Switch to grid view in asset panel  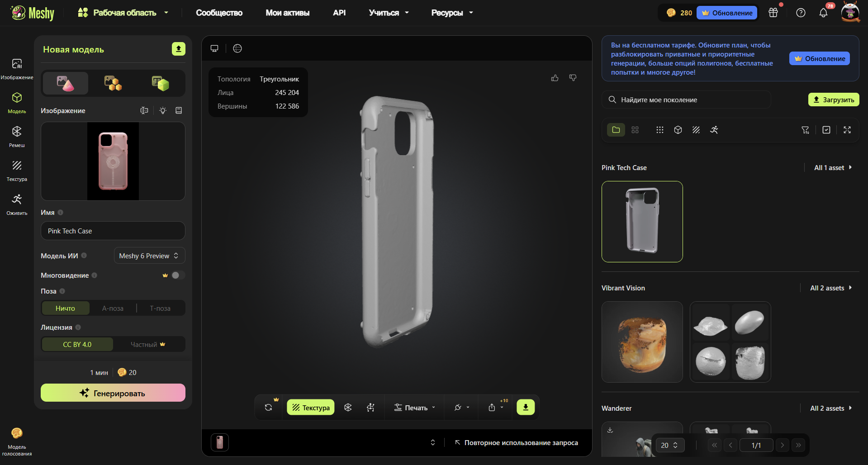pyautogui.click(x=635, y=130)
